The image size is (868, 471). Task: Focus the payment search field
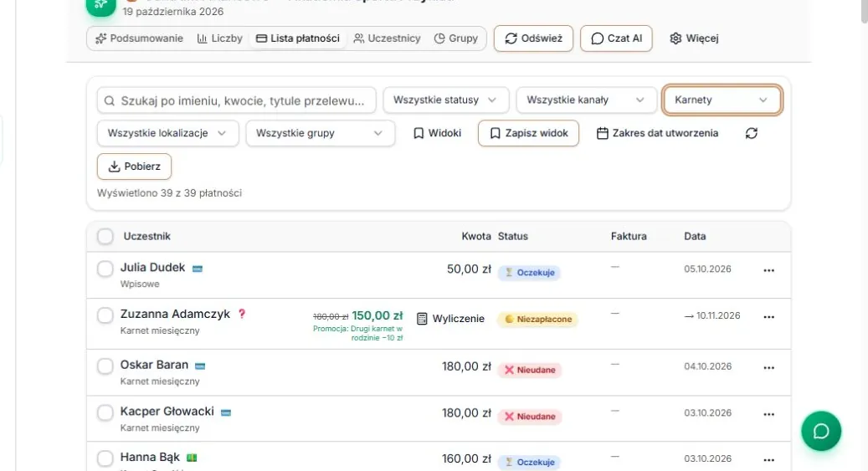(x=236, y=100)
